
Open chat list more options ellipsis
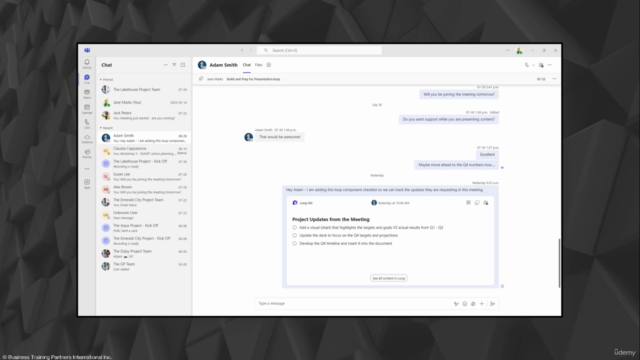tap(165, 65)
